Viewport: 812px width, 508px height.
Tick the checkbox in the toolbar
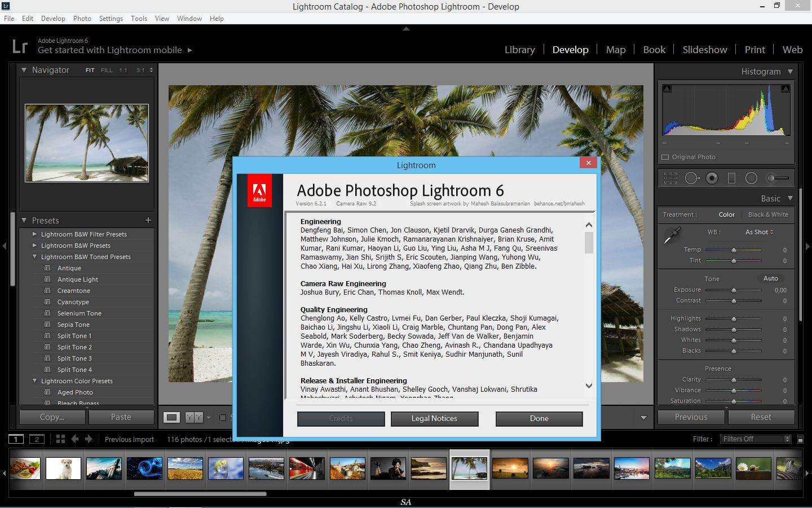click(x=223, y=418)
